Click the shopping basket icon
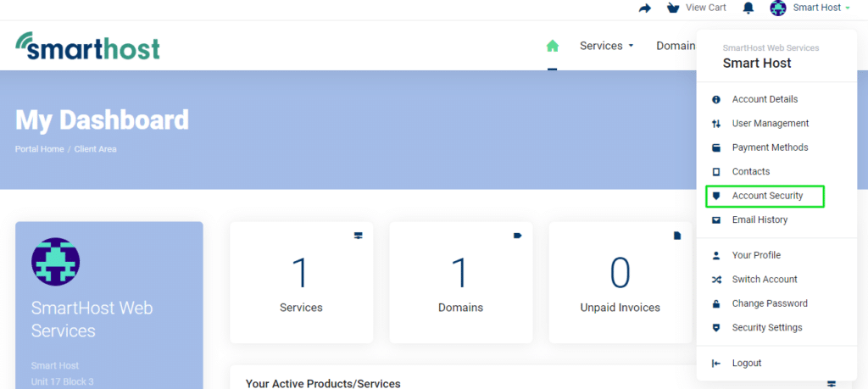Viewport: 868px width, 389px height. (673, 8)
